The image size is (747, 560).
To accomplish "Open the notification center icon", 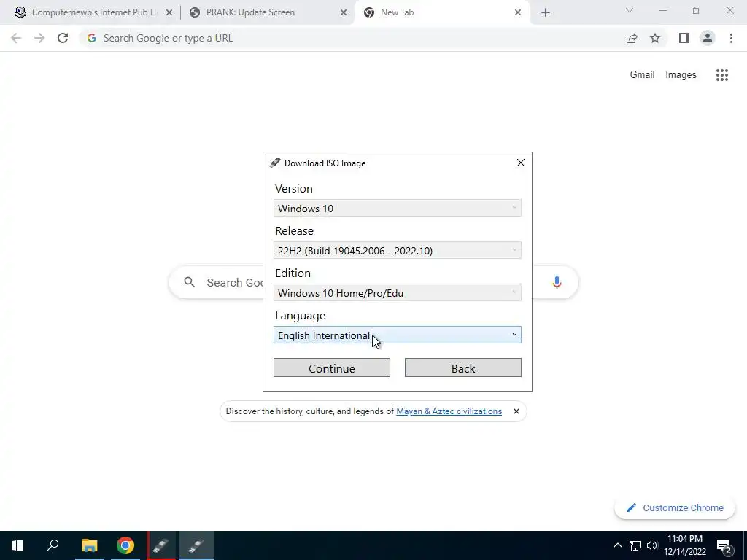I will 724,545.
